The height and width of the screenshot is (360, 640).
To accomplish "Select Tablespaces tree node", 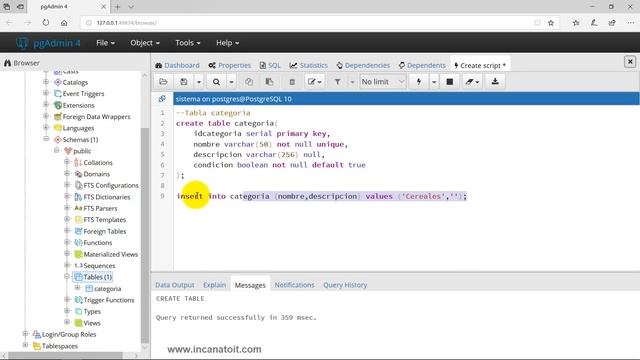I will pyautogui.click(x=60, y=346).
